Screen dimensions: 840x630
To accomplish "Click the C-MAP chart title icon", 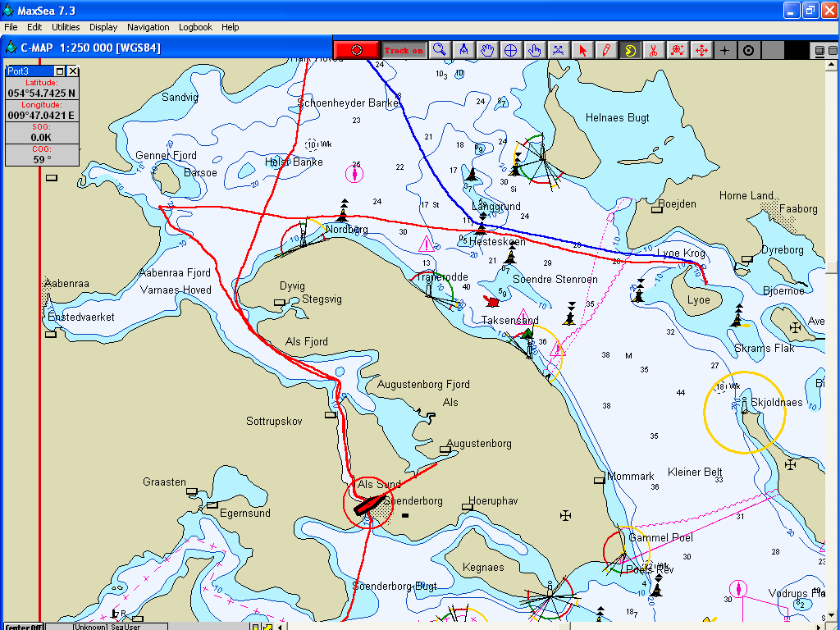I will coord(11,48).
